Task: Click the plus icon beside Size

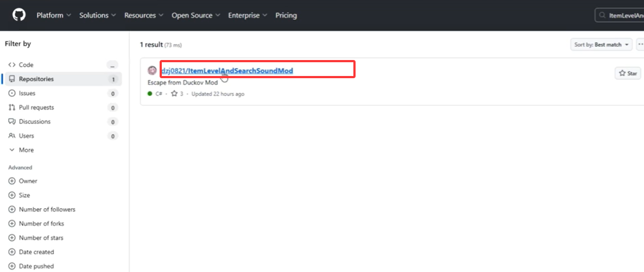Action: 12,195
